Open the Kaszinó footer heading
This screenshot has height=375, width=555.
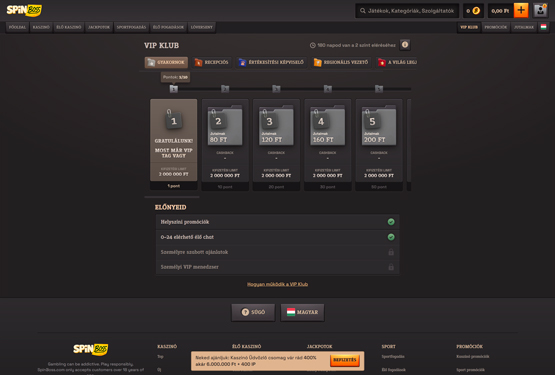click(167, 346)
